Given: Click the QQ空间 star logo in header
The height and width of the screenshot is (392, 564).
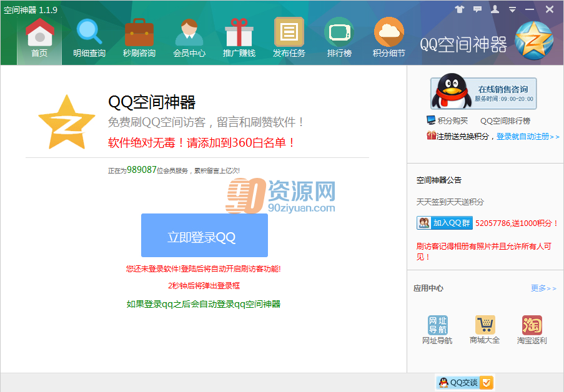Looking at the screenshot, I should [x=534, y=41].
